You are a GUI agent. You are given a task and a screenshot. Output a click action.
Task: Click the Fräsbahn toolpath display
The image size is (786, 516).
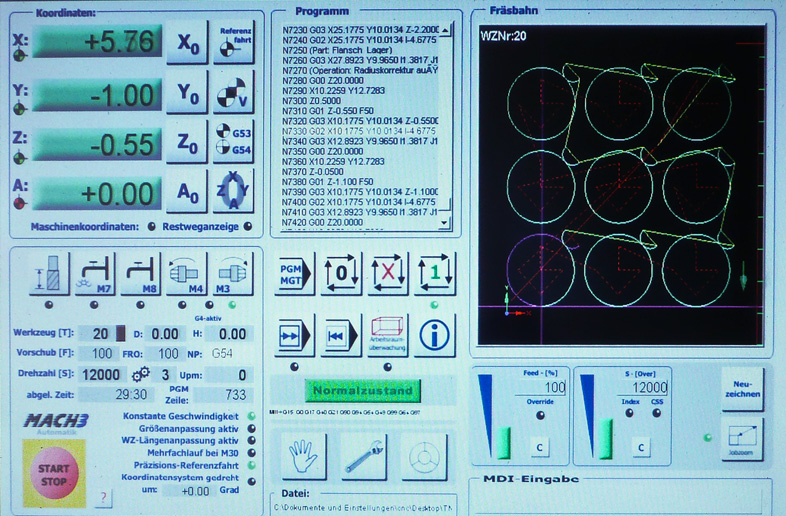[621, 185]
